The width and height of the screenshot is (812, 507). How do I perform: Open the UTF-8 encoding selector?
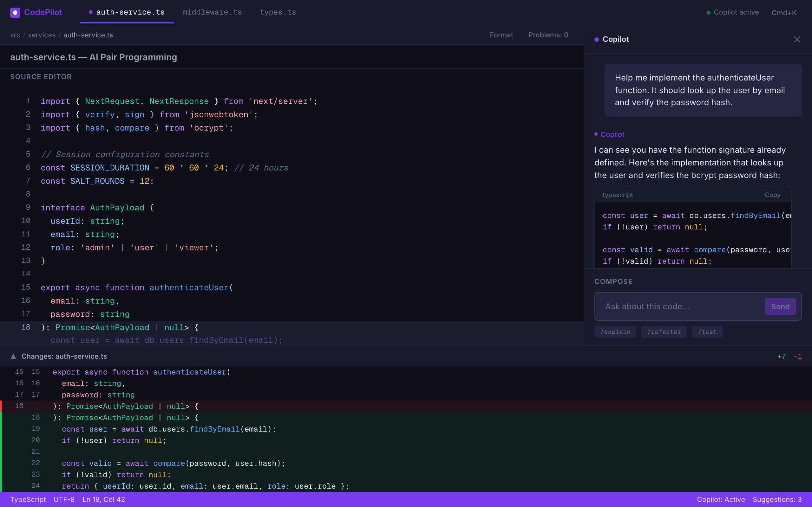point(64,499)
